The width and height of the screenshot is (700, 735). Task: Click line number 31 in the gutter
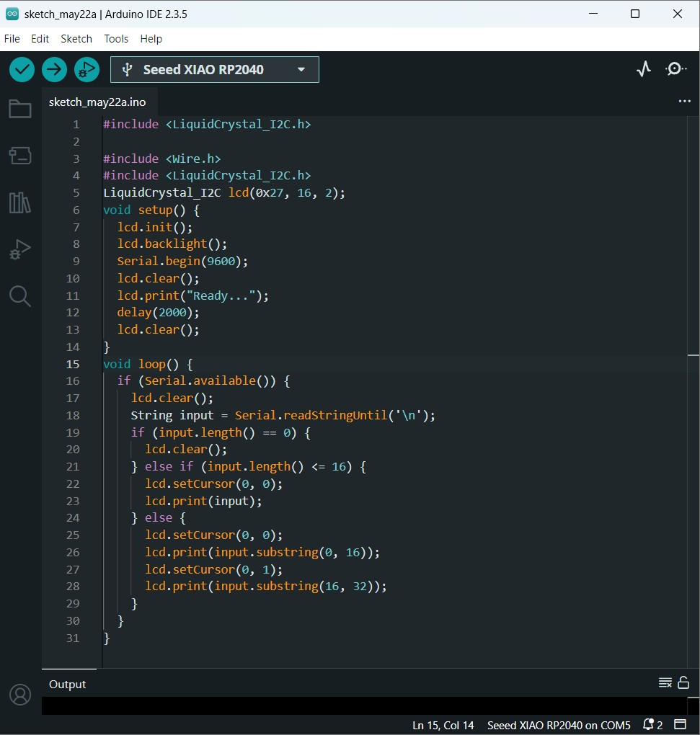click(x=73, y=638)
